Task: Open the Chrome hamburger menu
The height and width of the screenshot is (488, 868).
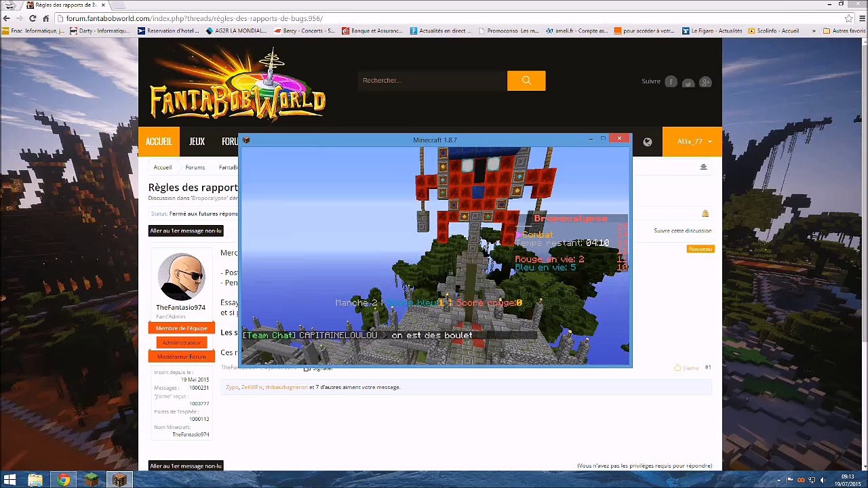Action: click(x=861, y=18)
